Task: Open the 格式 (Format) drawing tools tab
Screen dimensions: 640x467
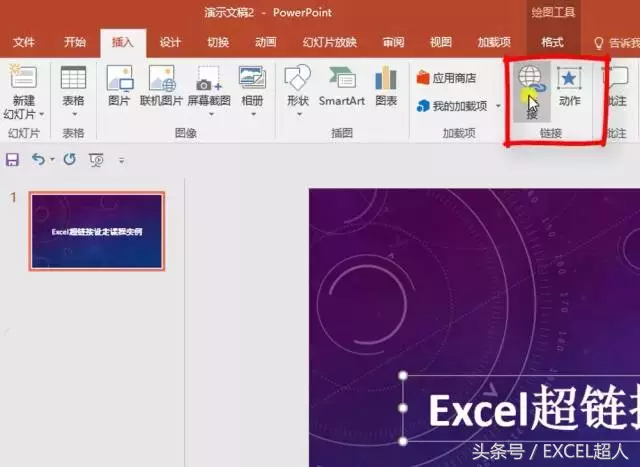Action: point(552,42)
